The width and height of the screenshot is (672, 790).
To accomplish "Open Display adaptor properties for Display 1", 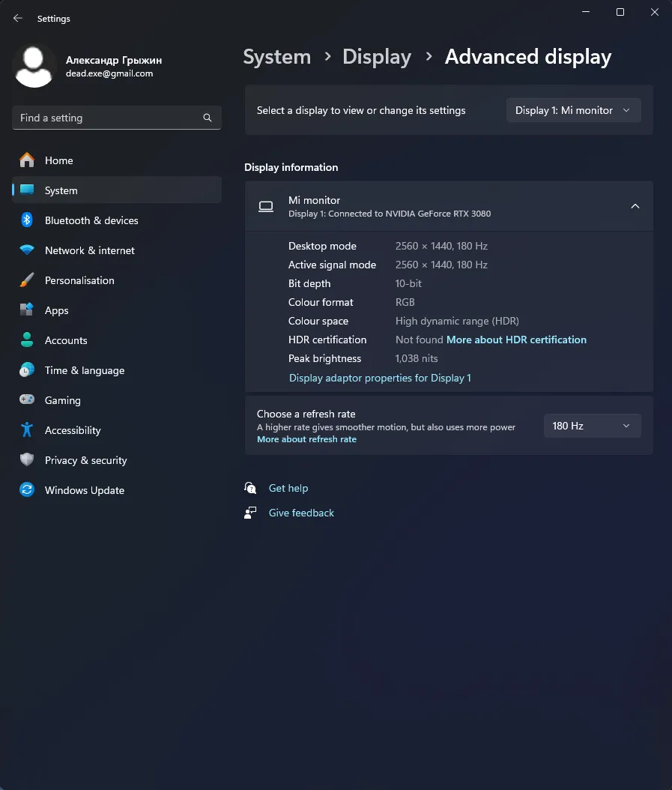I will (x=380, y=378).
